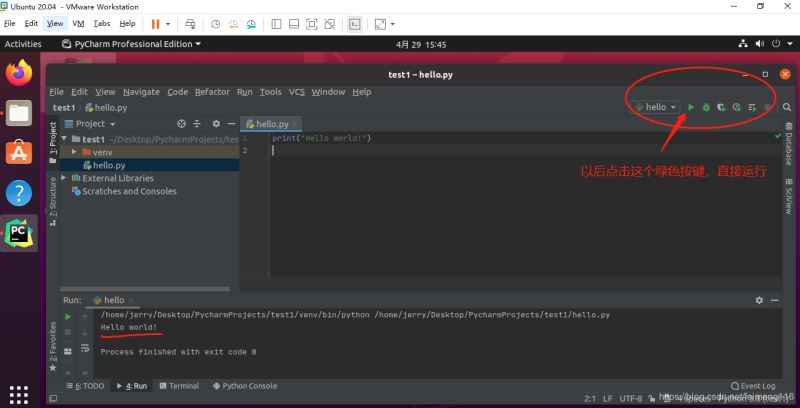The image size is (800, 408).
Task: Open PyCharm Navigate menu
Action: [141, 92]
